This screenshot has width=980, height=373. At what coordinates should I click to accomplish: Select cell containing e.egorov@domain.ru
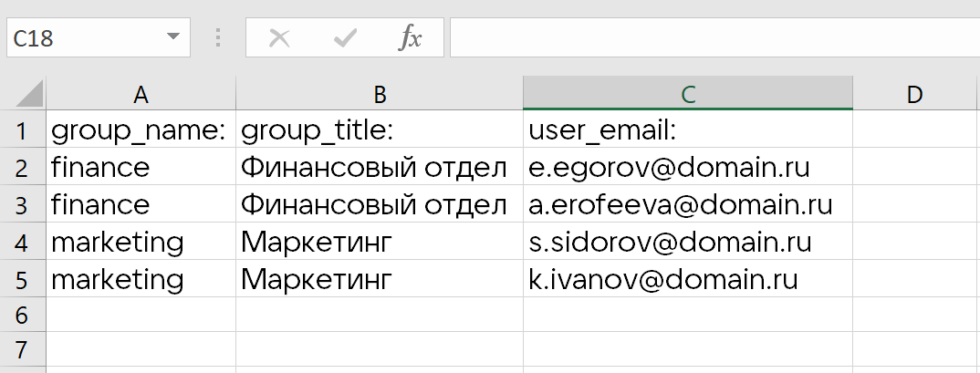[688, 168]
